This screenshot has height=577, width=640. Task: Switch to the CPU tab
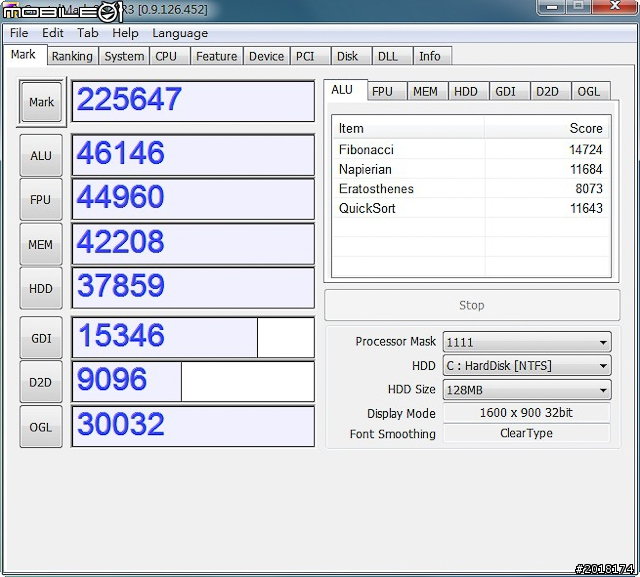166,57
